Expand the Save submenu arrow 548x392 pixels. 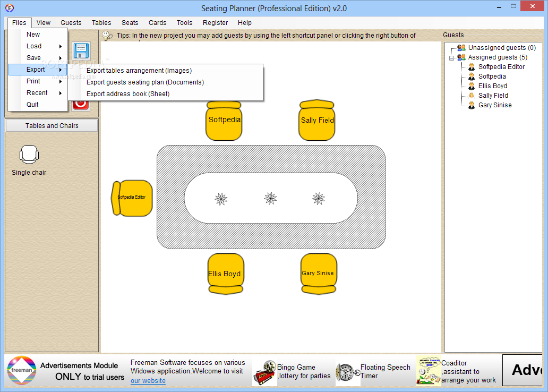61,58
